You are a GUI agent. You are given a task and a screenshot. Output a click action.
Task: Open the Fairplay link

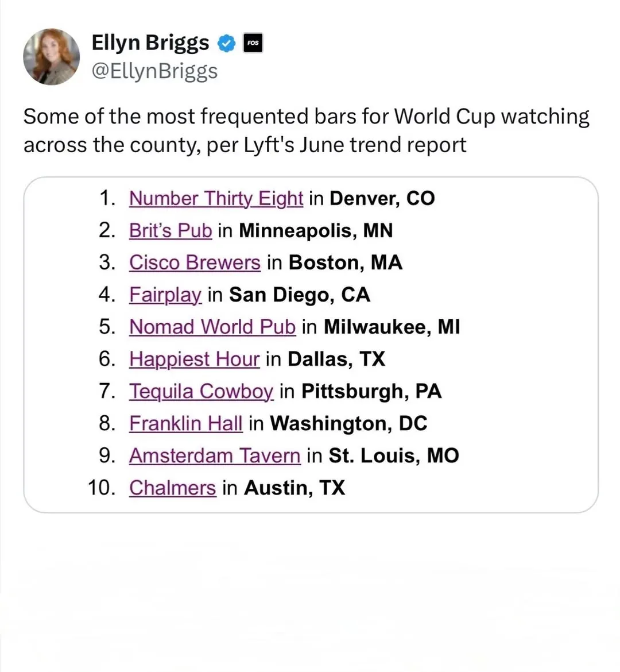165,295
